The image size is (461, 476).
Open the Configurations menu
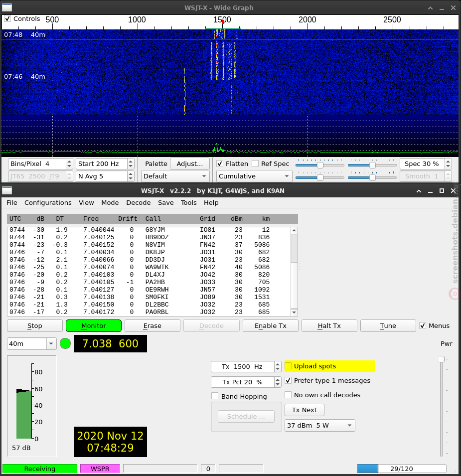(x=48, y=203)
